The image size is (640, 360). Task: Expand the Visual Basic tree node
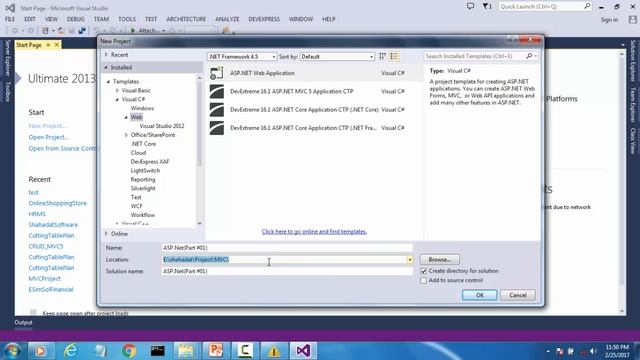[117, 91]
